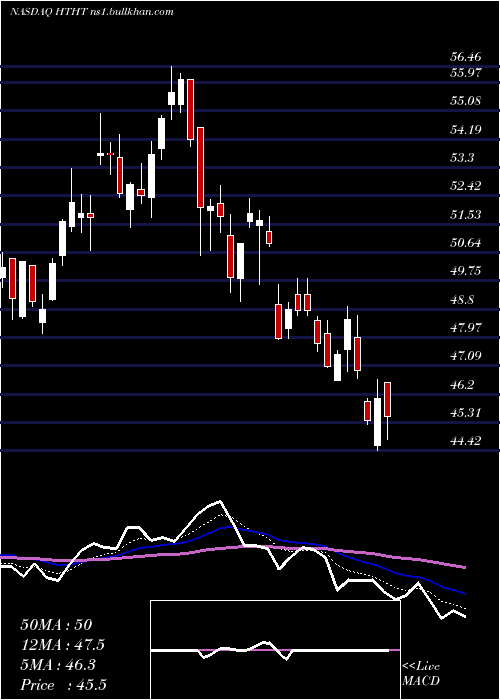Click the NASDAQ HTHT ns1.bullkhan.com title text

(92, 12)
